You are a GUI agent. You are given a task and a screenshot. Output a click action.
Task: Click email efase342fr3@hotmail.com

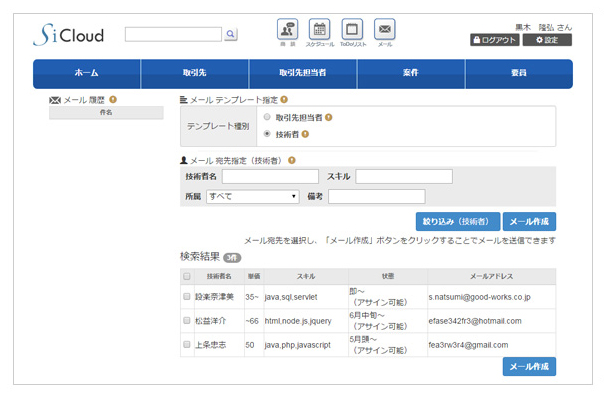pyautogui.click(x=475, y=321)
